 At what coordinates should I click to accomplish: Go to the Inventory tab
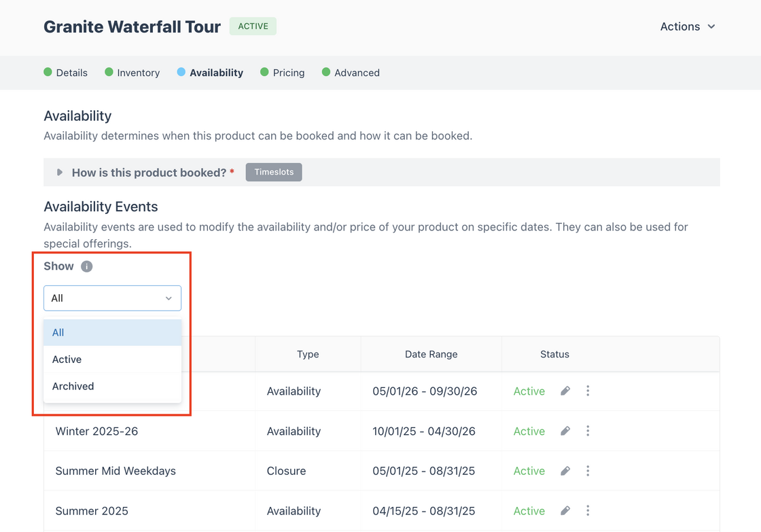138,72
